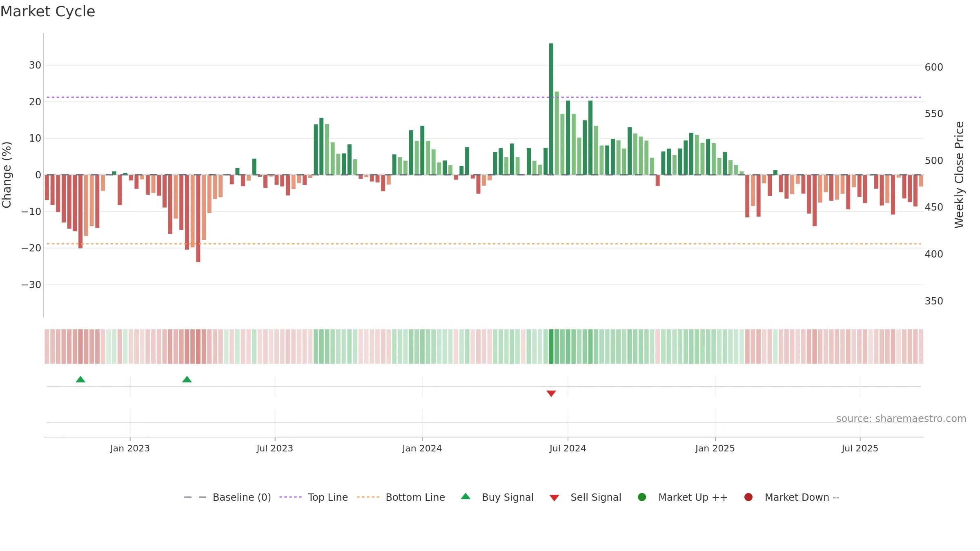Click the 350 tick on the price axis
This screenshot has height=551, width=980.
point(934,301)
